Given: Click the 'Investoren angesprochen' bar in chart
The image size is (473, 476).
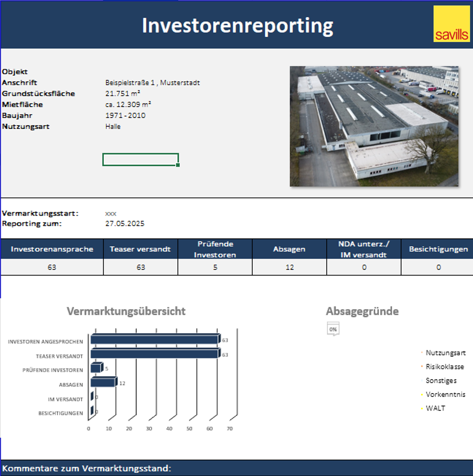Looking at the screenshot, I should (154, 340).
